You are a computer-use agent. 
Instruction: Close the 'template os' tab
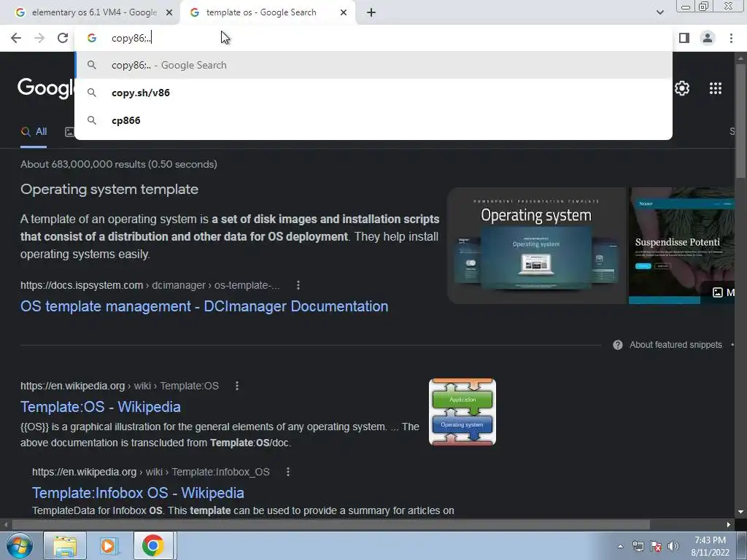(x=344, y=12)
